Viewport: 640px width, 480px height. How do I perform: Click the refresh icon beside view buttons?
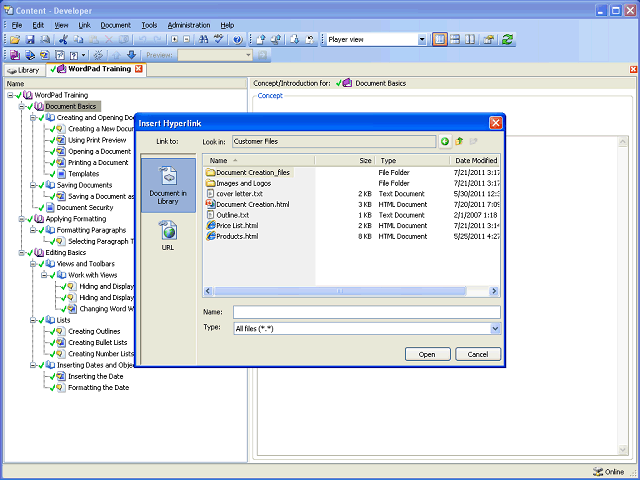pyautogui.click(x=507, y=39)
